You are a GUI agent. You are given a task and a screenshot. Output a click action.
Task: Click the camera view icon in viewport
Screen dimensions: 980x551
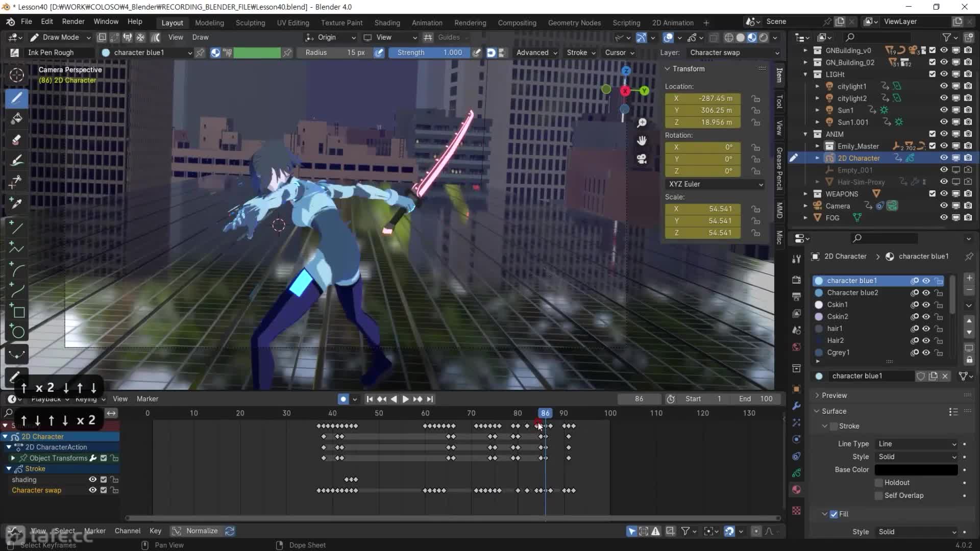click(642, 159)
